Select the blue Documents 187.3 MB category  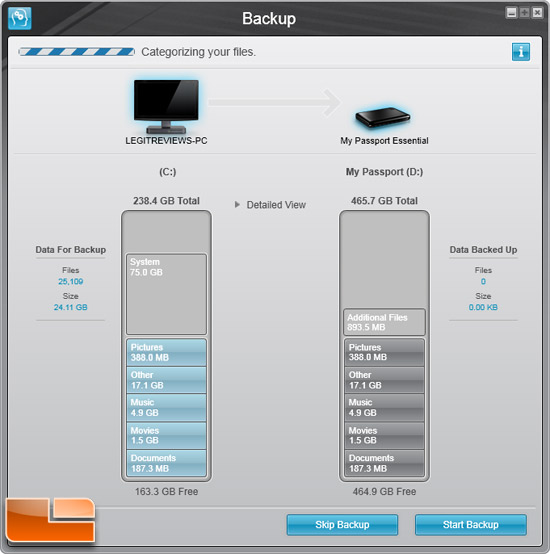pyautogui.click(x=166, y=463)
